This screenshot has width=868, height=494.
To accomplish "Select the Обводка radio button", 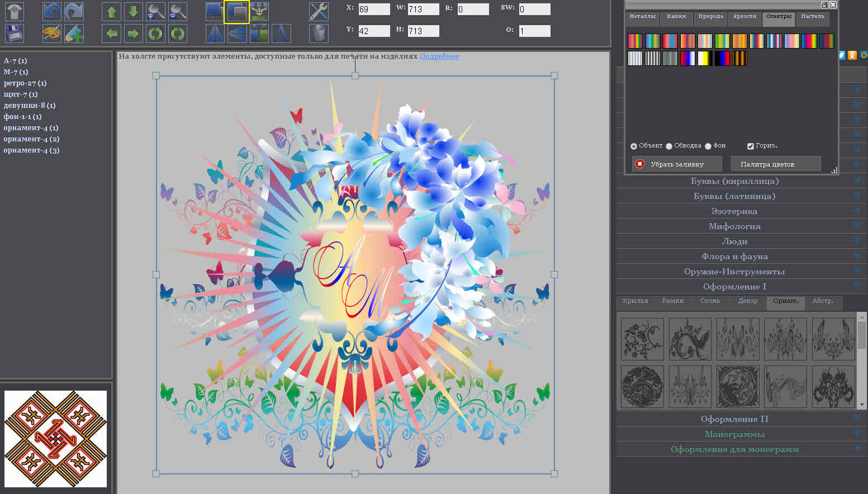I will 669,146.
